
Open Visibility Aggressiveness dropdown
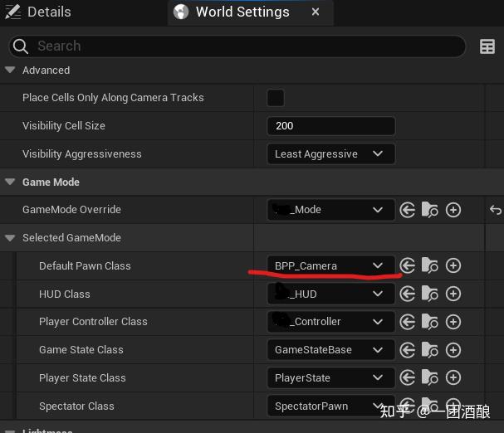[330, 154]
